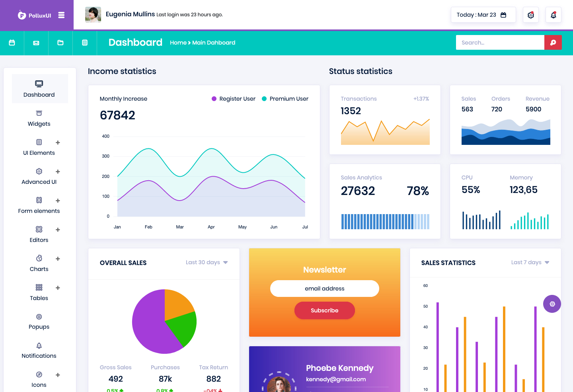573x392 pixels.
Task: Expand the UI Elements plus sign
Action: coord(58,142)
